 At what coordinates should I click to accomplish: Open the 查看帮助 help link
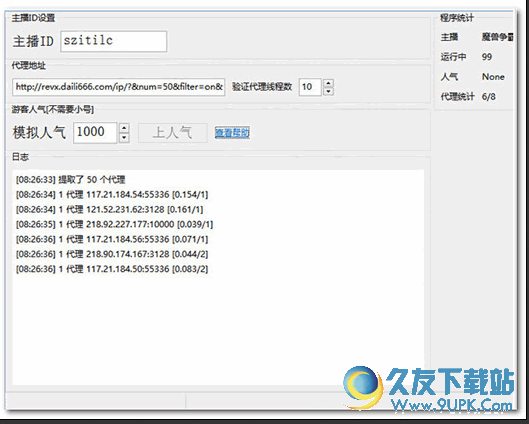pos(232,133)
